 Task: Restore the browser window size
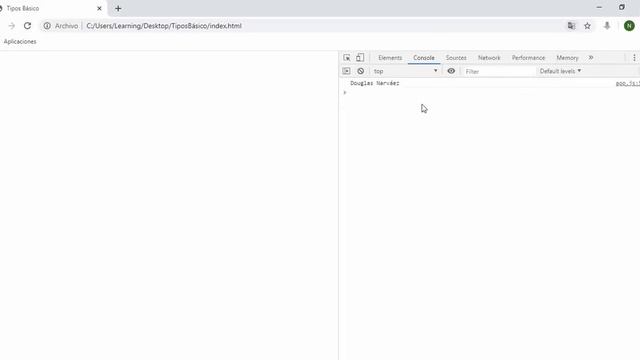click(622, 7)
